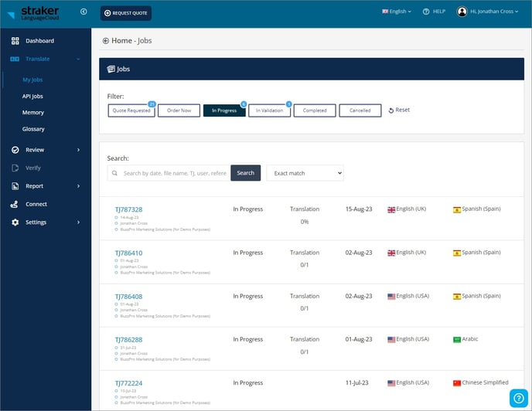The width and height of the screenshot is (532, 411).
Task: Open job TJ786410
Action: pyautogui.click(x=128, y=253)
